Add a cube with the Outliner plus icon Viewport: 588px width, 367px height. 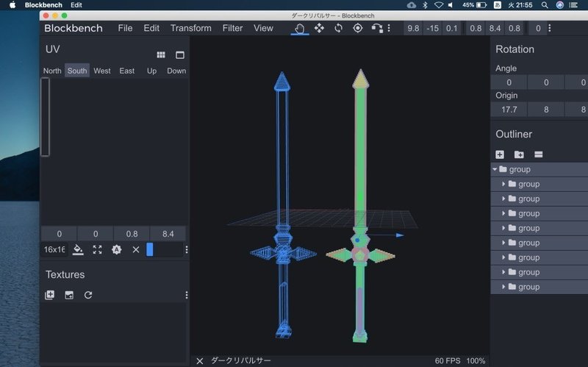pos(500,154)
